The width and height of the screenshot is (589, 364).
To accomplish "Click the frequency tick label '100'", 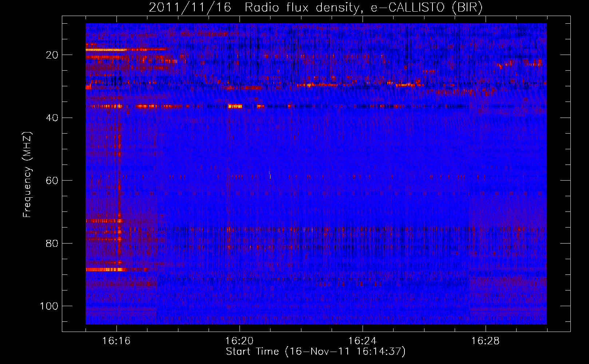I will click(x=49, y=306).
